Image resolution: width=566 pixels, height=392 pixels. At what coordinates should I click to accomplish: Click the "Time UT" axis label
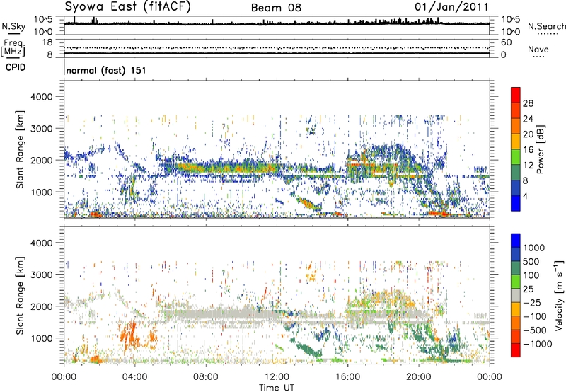277,388
